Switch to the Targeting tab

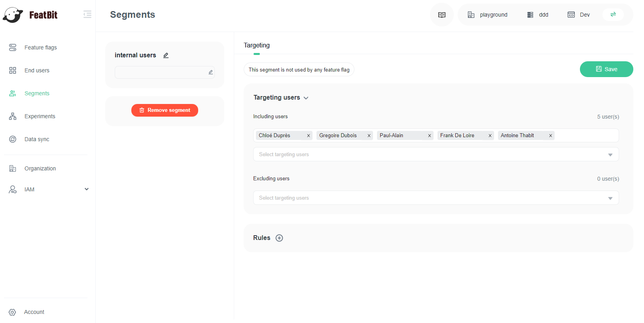tap(256, 45)
